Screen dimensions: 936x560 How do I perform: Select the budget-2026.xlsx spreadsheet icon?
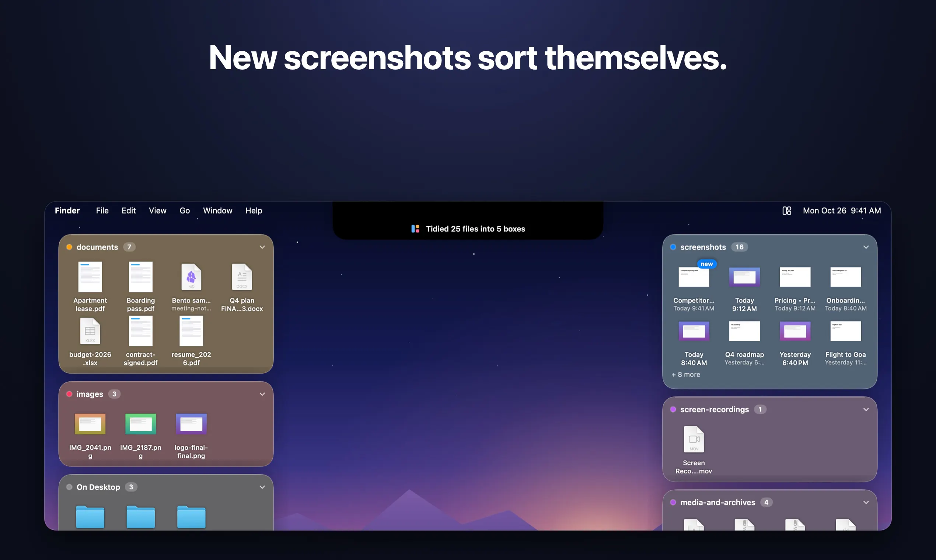tap(90, 331)
